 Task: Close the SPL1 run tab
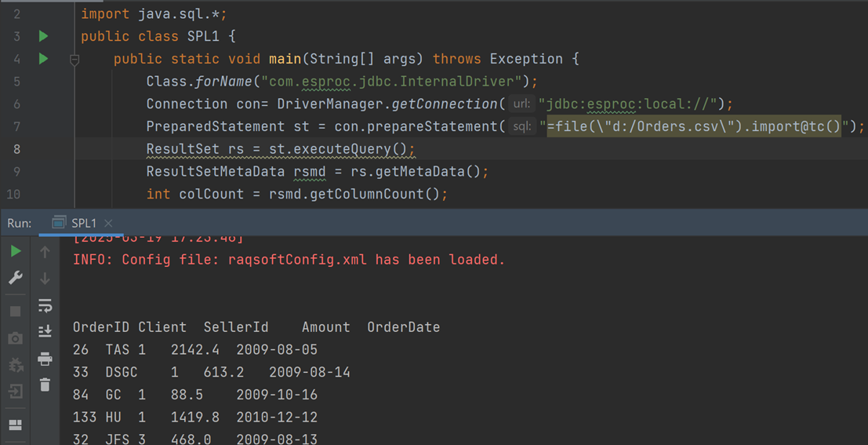point(108,224)
